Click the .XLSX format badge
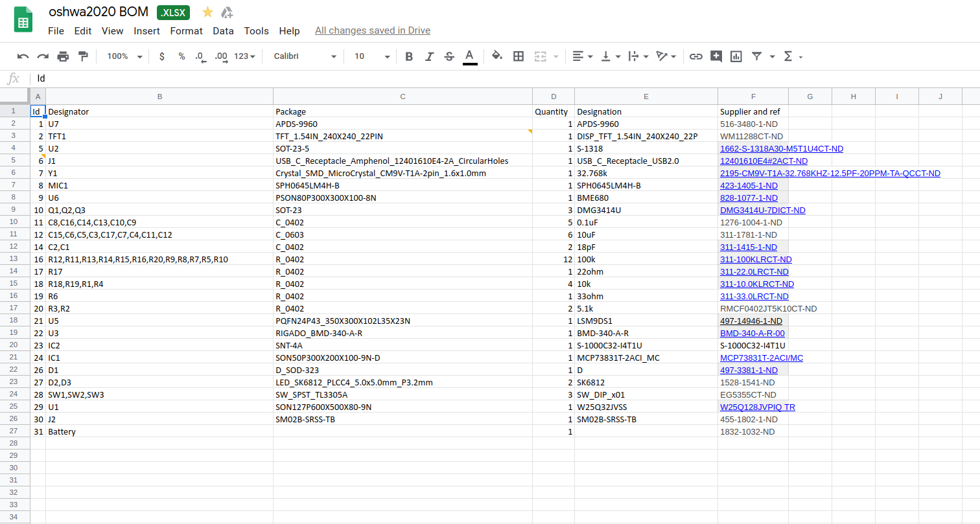Image resolution: width=980 pixels, height=524 pixels. coord(173,12)
